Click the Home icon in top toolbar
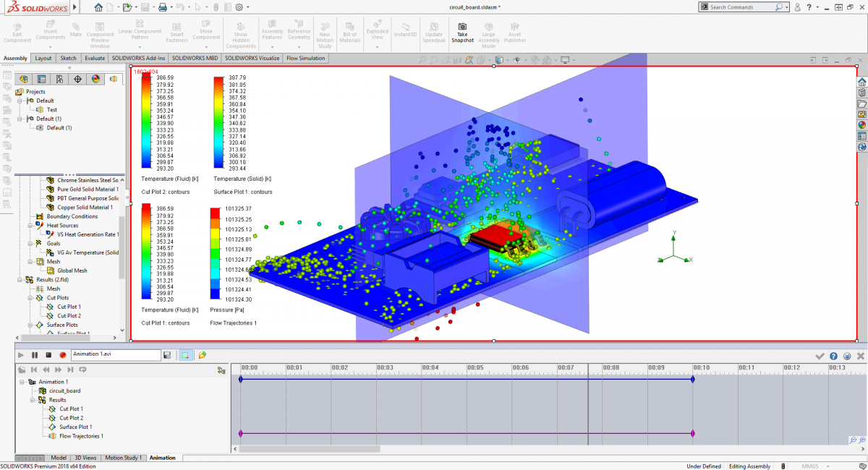Screen dimensions: 868x470 coord(98,7)
